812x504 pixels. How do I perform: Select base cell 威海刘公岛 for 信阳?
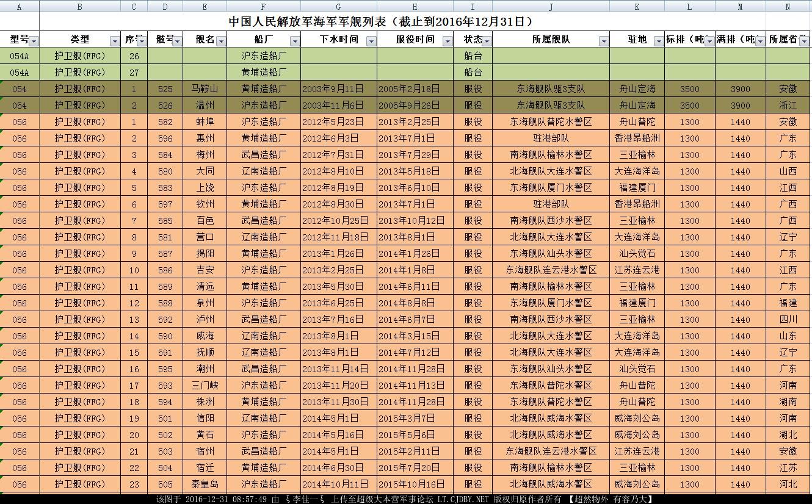(x=637, y=418)
